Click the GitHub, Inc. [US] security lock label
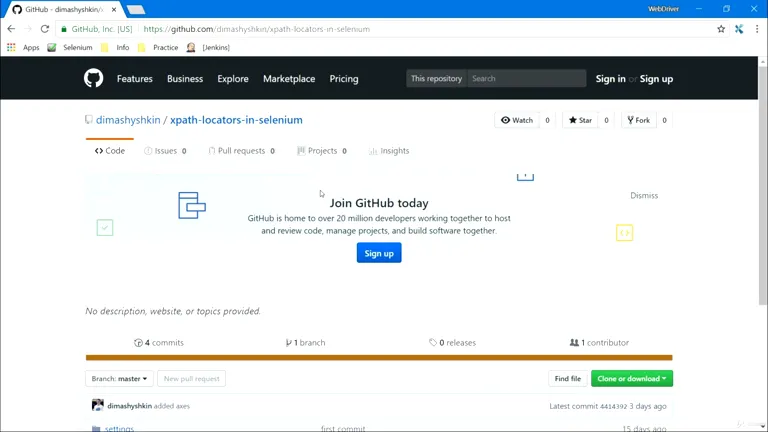Viewport: 768px width, 432px height. pyautogui.click(x=96, y=29)
